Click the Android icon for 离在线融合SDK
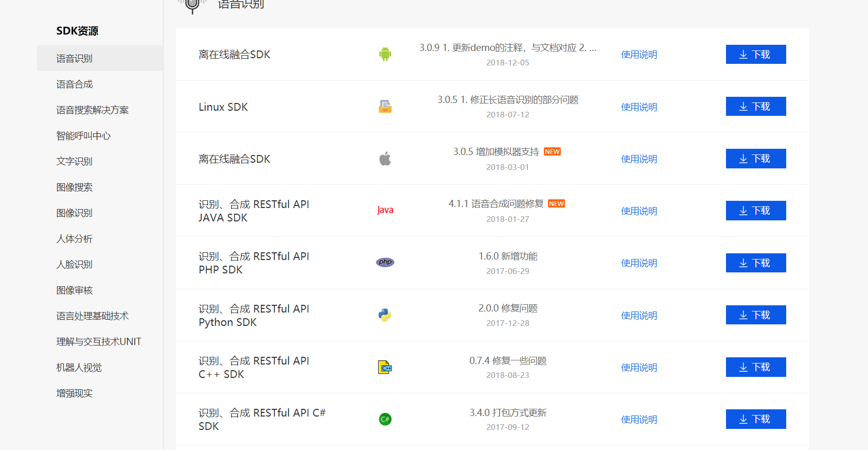Image resolution: width=868 pixels, height=450 pixels. coord(385,54)
